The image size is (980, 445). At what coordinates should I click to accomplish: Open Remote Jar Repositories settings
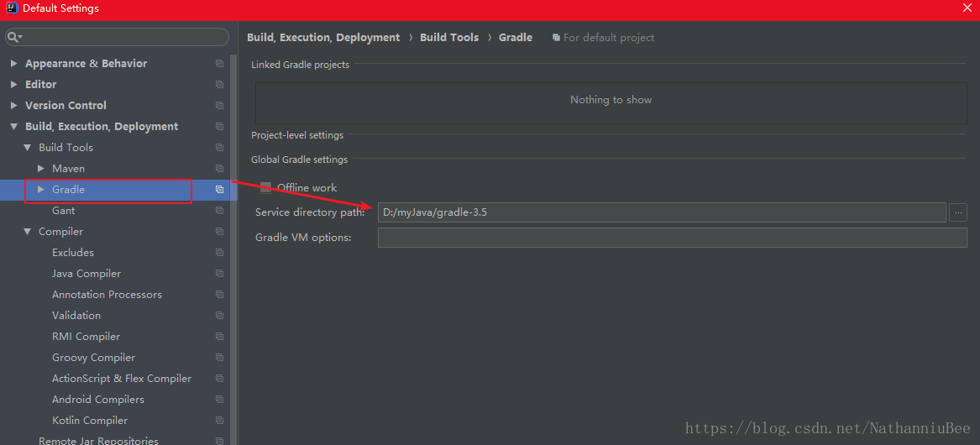coord(99,441)
